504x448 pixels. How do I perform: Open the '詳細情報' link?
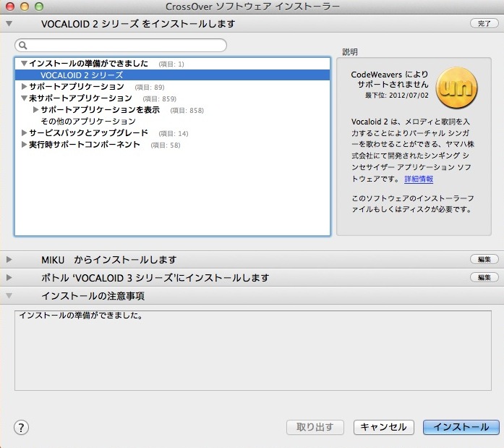pos(419,179)
